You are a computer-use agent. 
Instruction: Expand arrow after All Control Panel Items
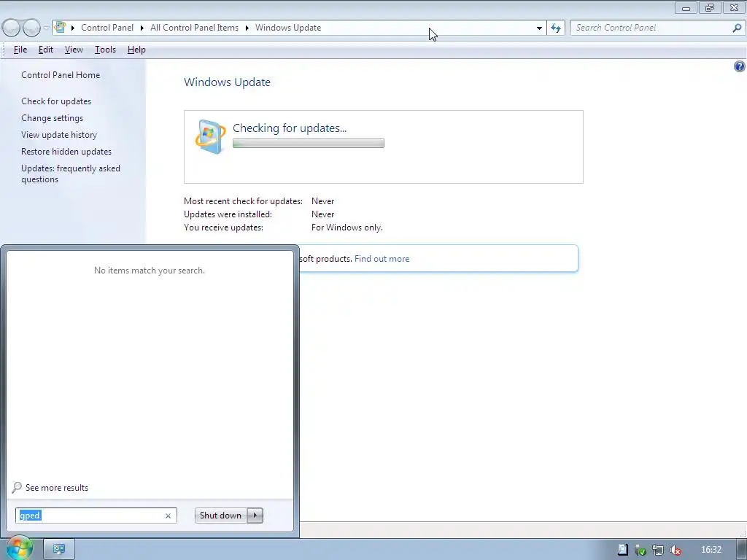tap(247, 28)
